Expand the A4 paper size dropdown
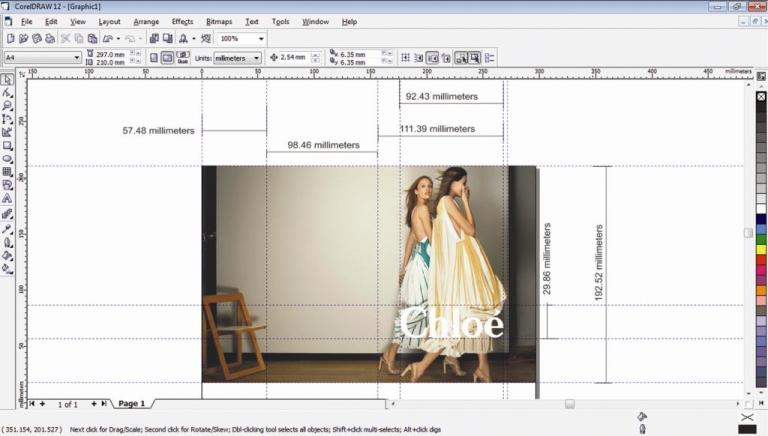The height and width of the screenshot is (436, 768). click(x=77, y=58)
